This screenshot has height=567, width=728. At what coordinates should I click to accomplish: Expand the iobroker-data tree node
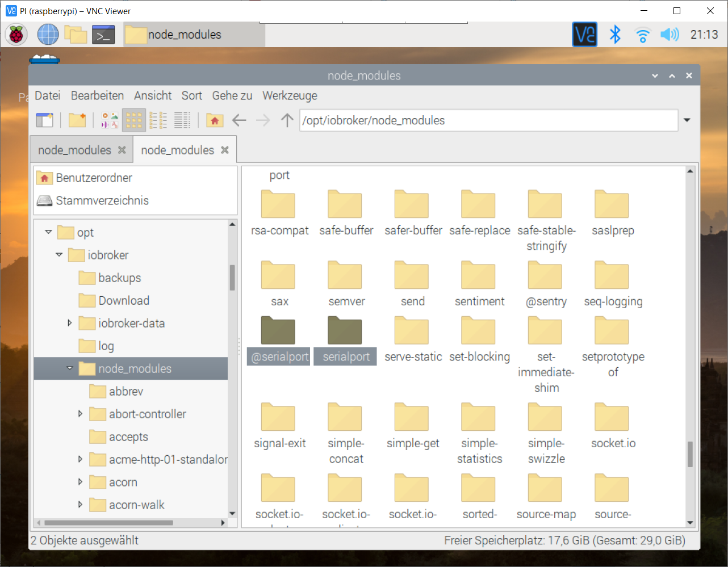click(70, 323)
